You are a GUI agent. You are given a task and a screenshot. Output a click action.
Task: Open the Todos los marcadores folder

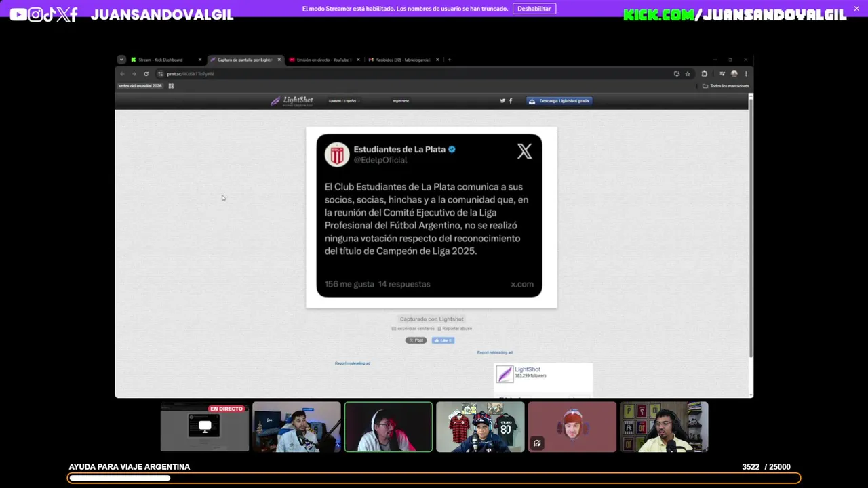click(726, 86)
